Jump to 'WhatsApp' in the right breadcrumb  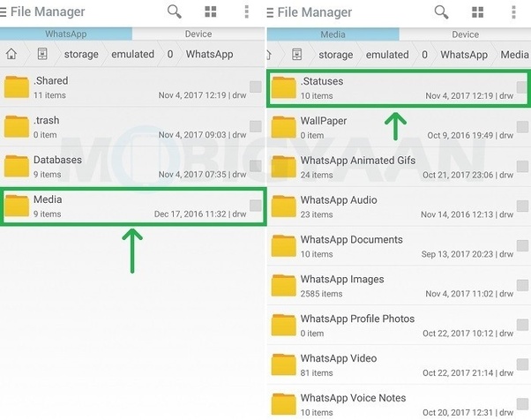tap(464, 55)
